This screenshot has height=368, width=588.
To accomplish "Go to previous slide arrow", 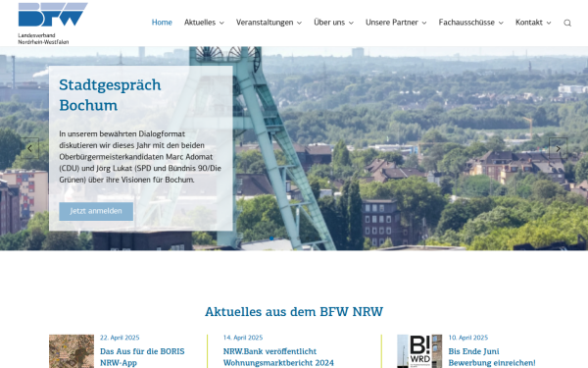I will pos(30,148).
